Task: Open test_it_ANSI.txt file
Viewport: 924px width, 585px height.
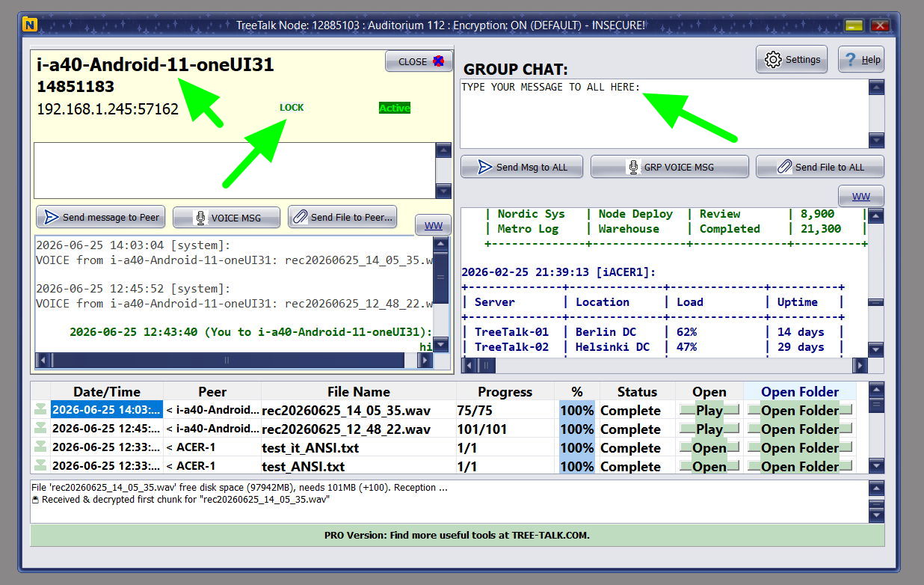Action: coord(709,447)
